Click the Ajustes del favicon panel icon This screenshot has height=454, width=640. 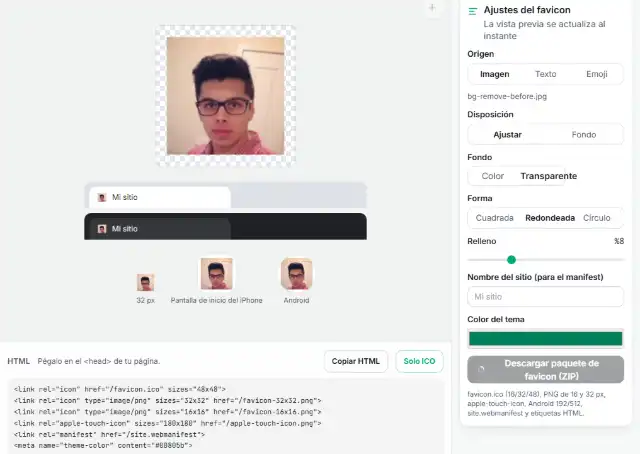point(473,11)
